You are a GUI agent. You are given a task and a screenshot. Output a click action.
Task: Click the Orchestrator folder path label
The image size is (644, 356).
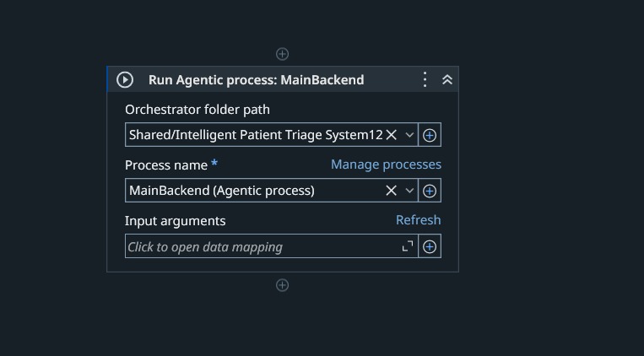[198, 110]
